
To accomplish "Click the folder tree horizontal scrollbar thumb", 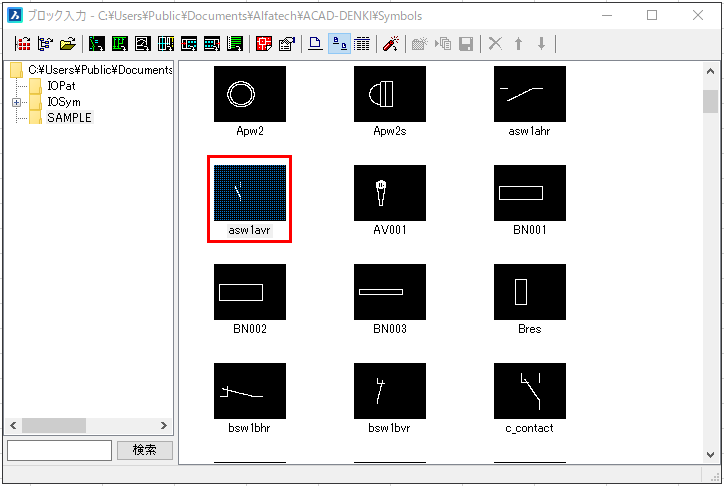I will 54,426.
